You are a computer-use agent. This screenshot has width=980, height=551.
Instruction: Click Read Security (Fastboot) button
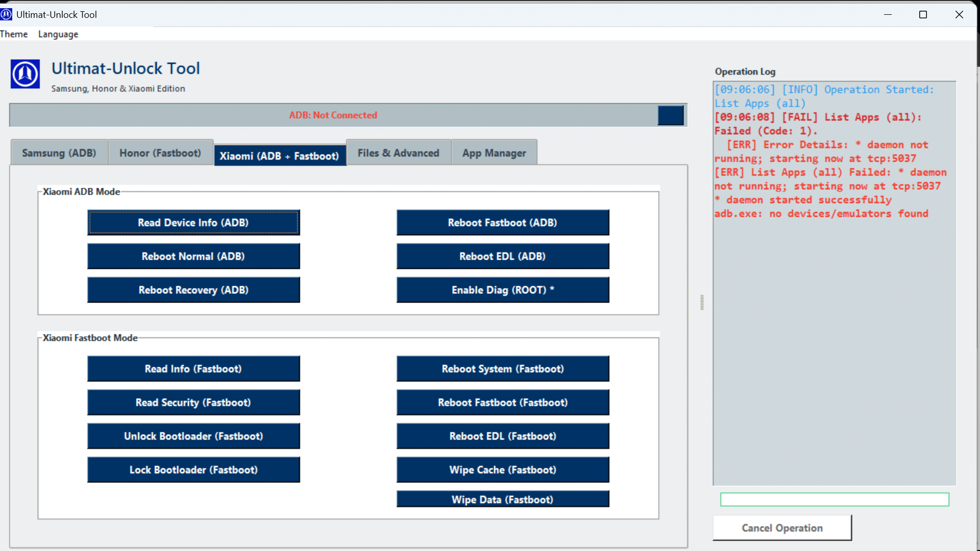193,403
